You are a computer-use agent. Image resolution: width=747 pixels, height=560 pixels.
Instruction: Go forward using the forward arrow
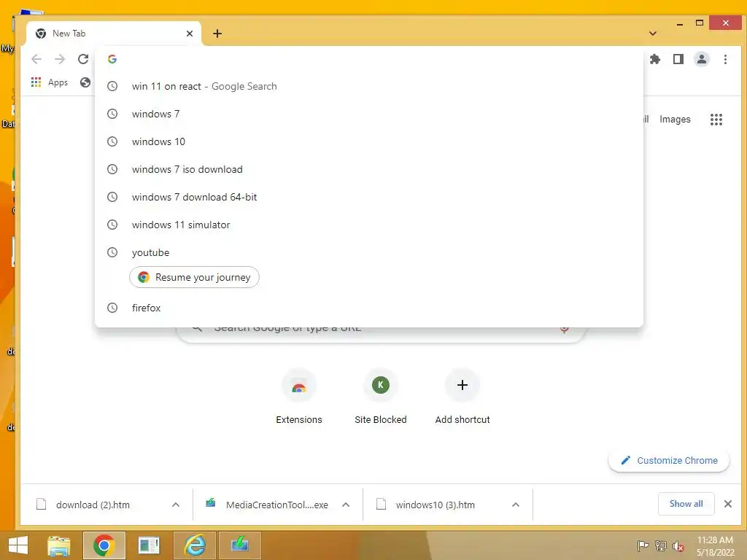60,59
